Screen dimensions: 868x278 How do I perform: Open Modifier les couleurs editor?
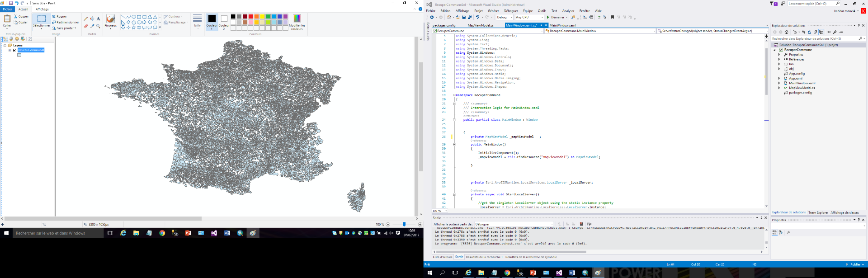297,21
